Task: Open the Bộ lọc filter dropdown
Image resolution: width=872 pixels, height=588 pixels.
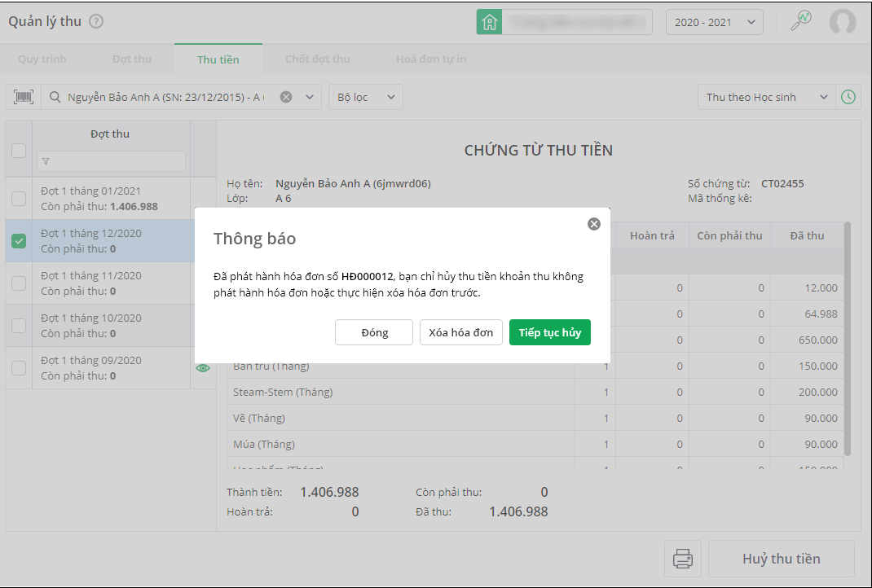Action: point(366,97)
